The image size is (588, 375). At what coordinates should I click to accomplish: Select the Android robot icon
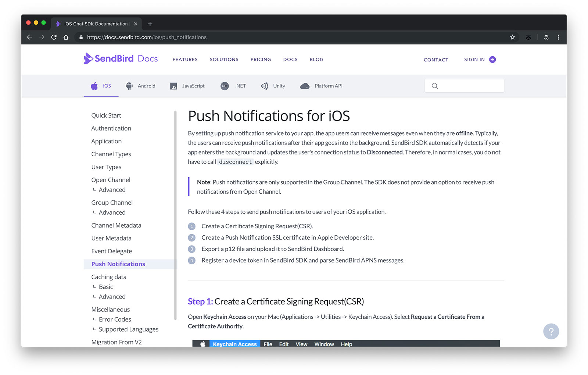pos(129,86)
